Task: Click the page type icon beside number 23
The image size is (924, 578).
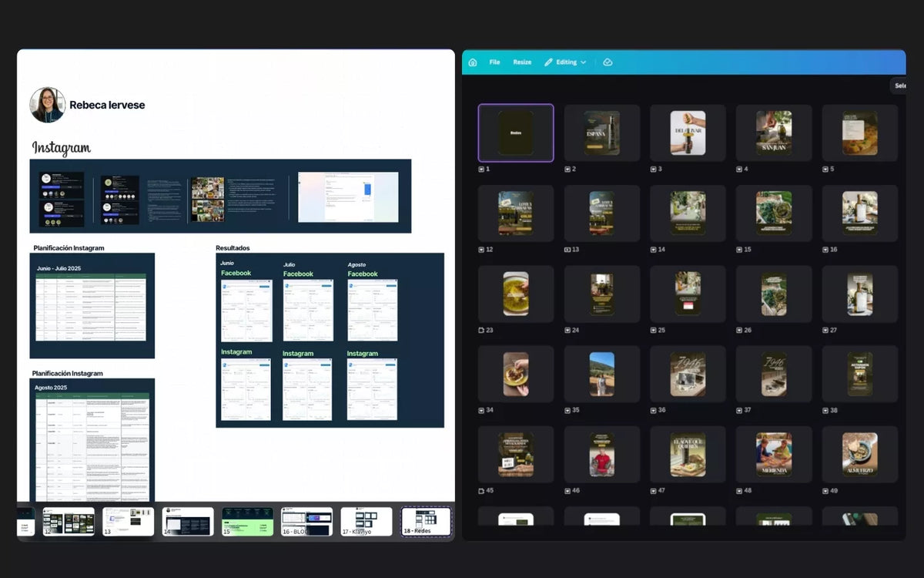Action: [x=481, y=330]
